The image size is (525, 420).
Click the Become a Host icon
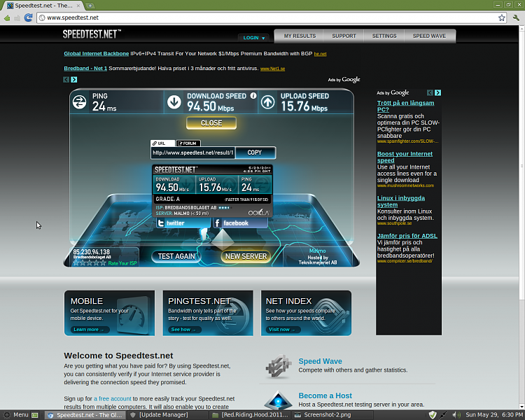[x=278, y=400]
